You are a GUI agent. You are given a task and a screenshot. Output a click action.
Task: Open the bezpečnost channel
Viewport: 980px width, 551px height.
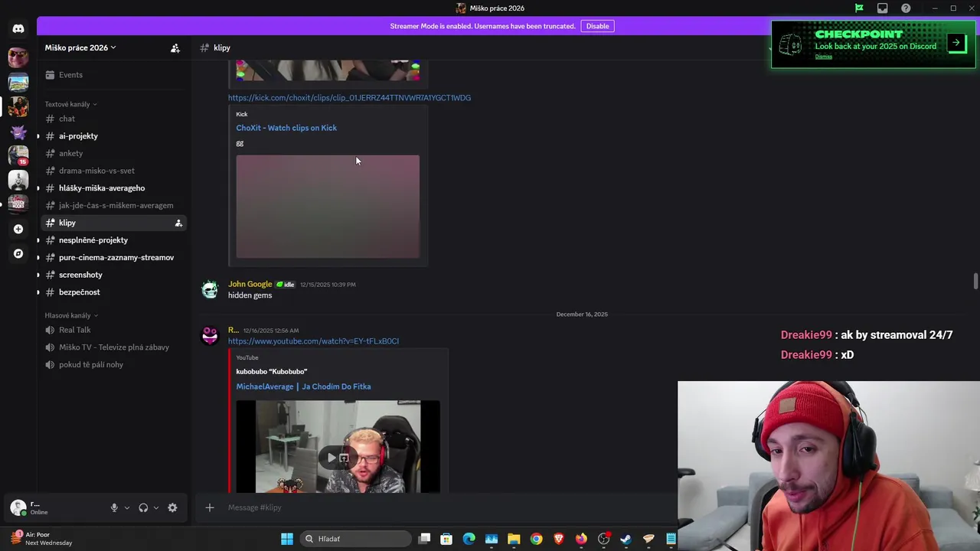point(113,292)
